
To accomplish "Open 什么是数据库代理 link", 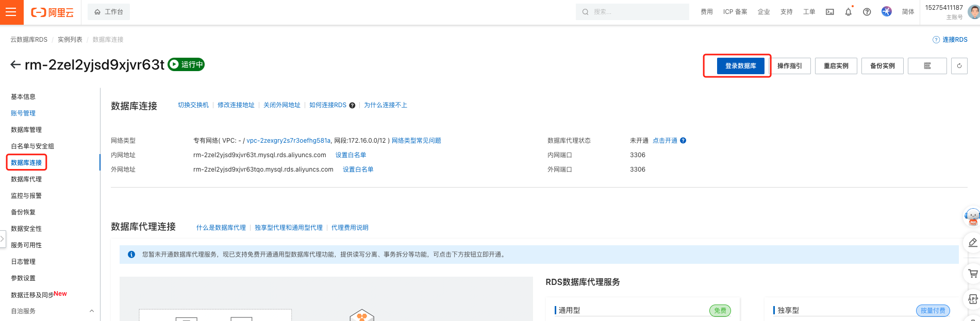I will click(221, 228).
